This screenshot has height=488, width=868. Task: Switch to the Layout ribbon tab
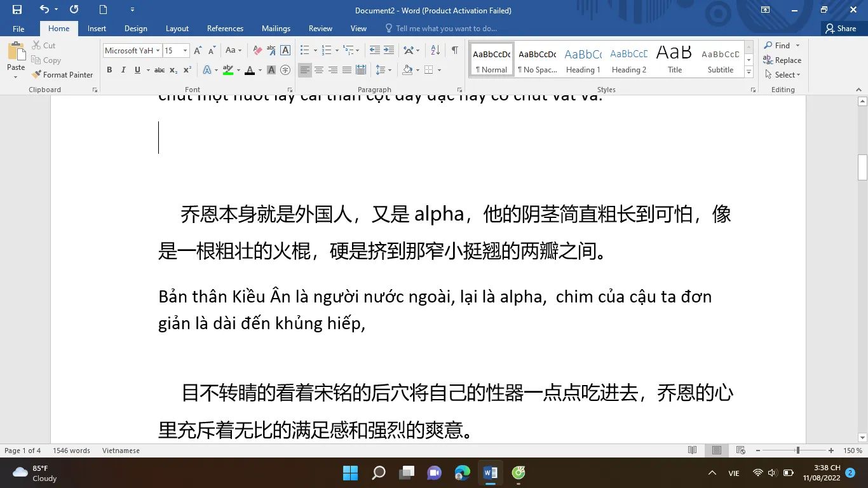(177, 29)
